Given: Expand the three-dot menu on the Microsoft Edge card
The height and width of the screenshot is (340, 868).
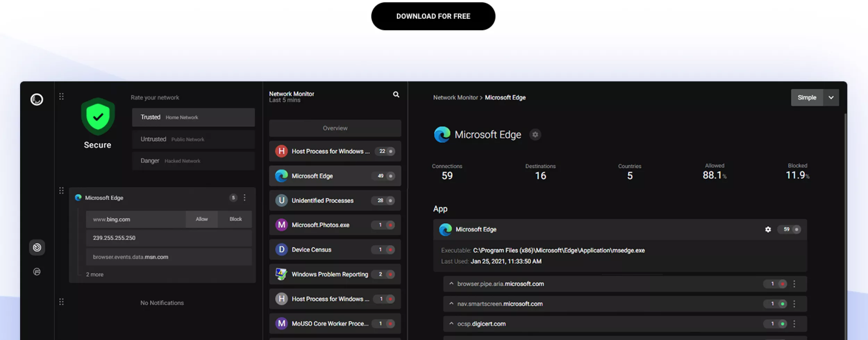Looking at the screenshot, I should (245, 197).
